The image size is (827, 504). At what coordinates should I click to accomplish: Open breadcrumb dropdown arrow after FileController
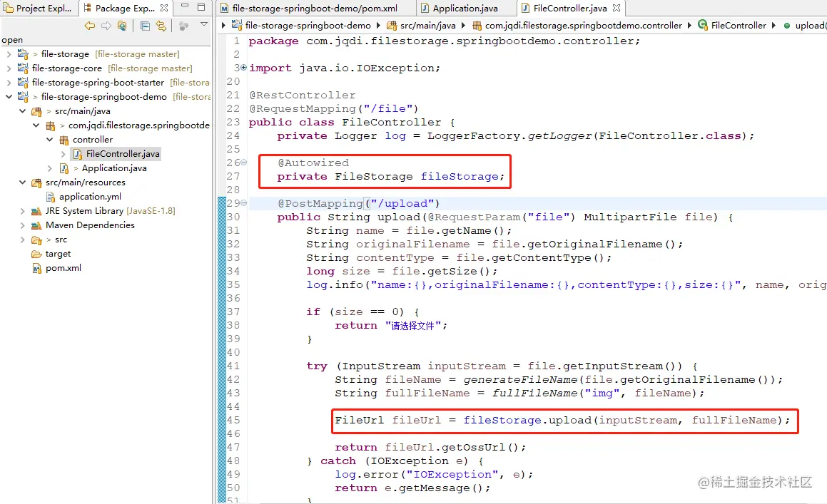(773, 25)
